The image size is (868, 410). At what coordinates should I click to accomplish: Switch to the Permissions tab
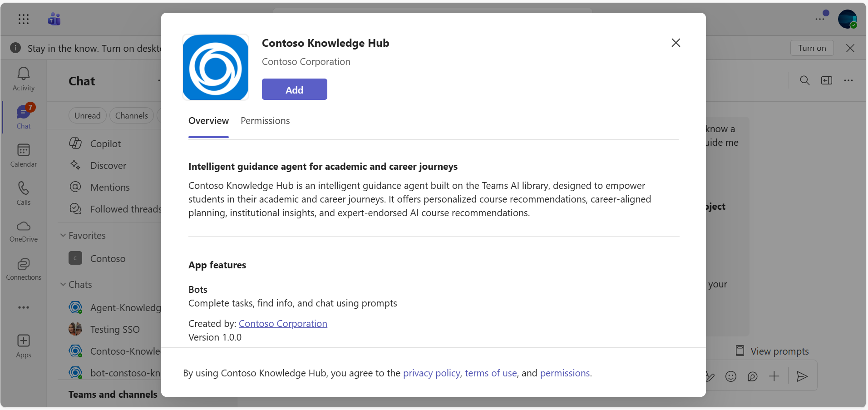[265, 121]
